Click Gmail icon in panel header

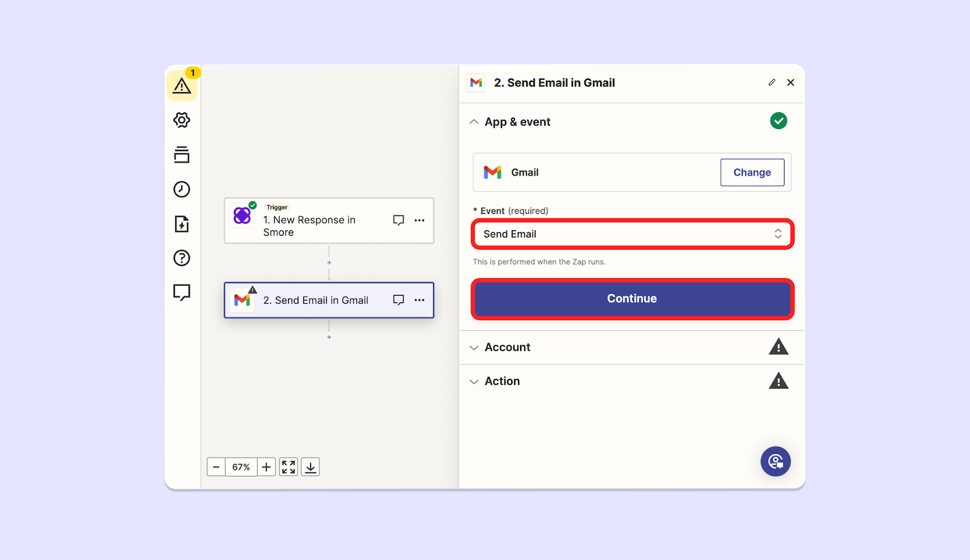pyautogui.click(x=477, y=82)
